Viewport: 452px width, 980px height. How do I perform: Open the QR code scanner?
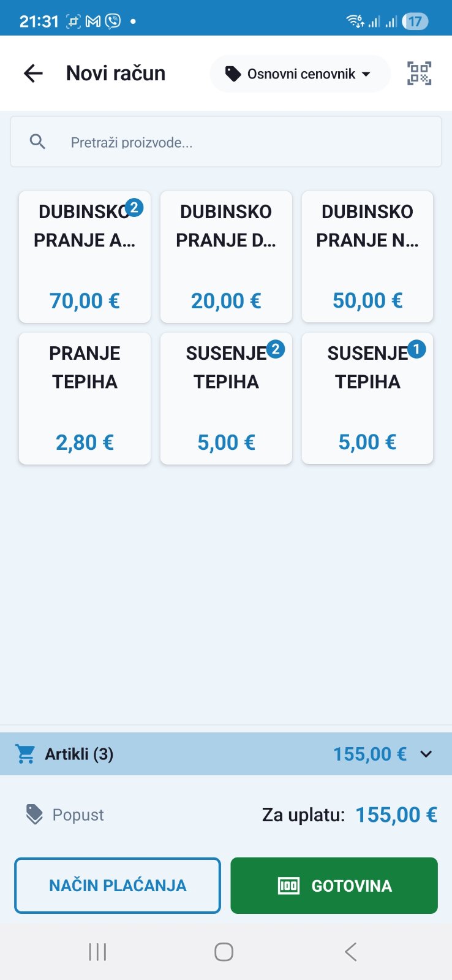[420, 74]
